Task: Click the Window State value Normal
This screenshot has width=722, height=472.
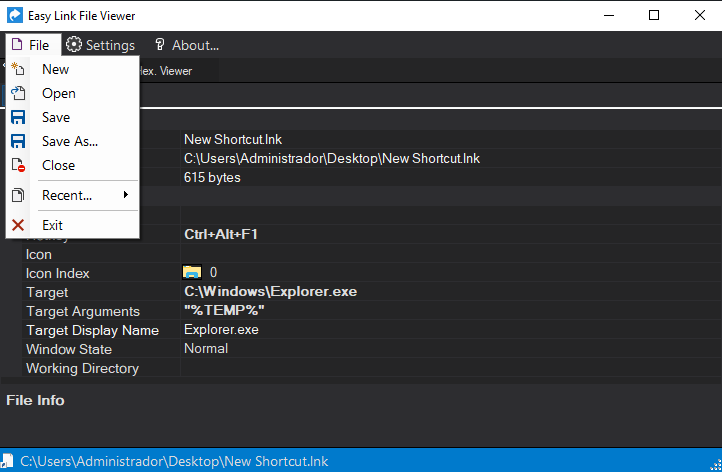Action: click(x=206, y=349)
